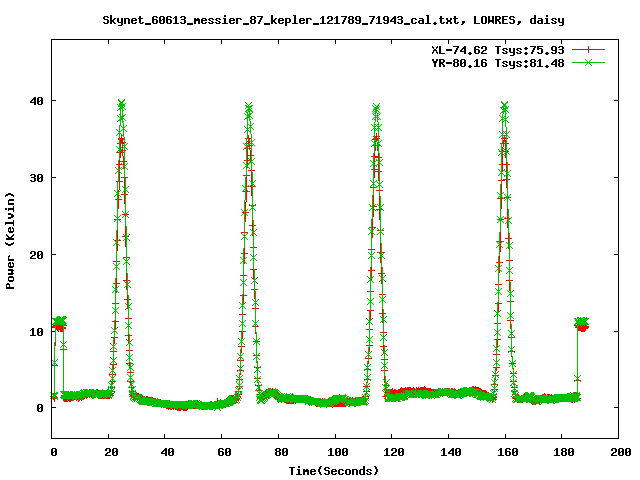Click x-axis tick label 160
This screenshot has width=640, height=480.
click(508, 452)
